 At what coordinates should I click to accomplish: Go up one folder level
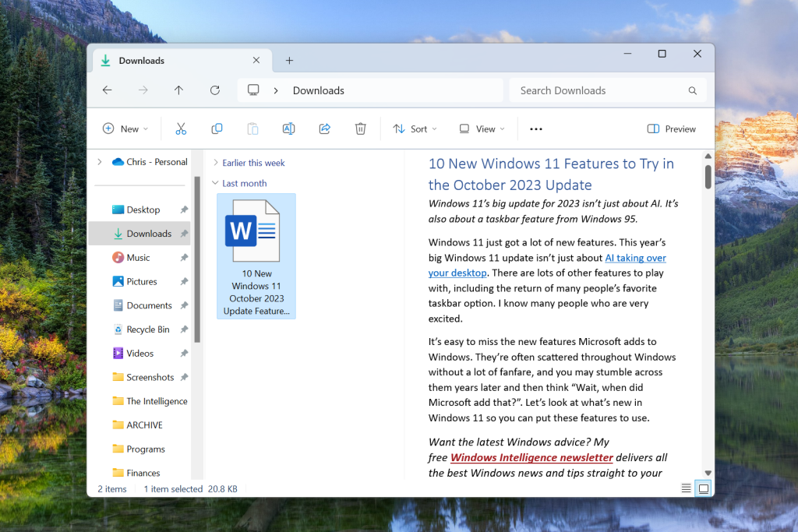pyautogui.click(x=178, y=90)
